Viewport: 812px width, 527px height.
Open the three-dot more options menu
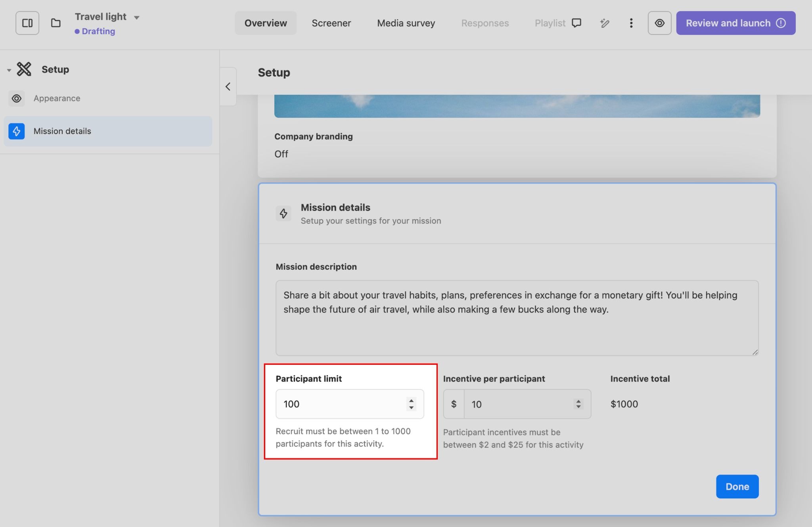(631, 23)
